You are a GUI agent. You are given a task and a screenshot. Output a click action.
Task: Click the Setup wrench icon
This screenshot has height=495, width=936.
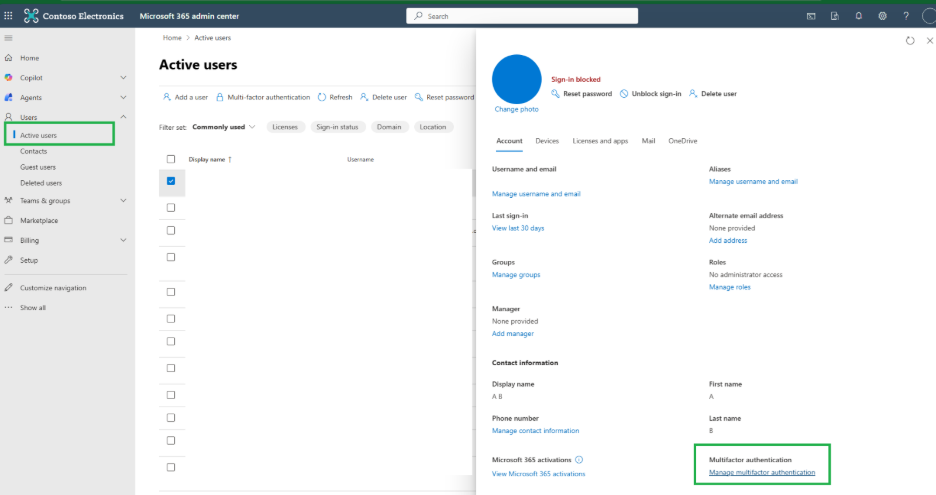8,260
